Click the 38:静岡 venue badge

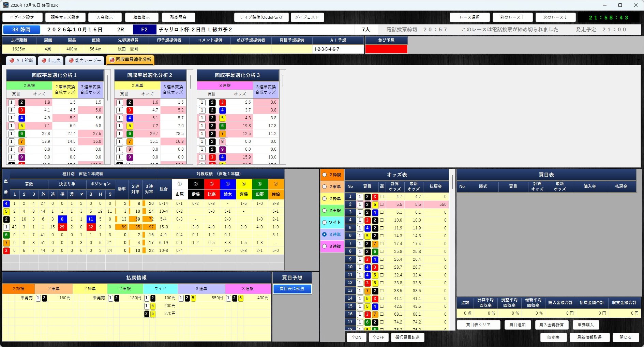click(21, 30)
